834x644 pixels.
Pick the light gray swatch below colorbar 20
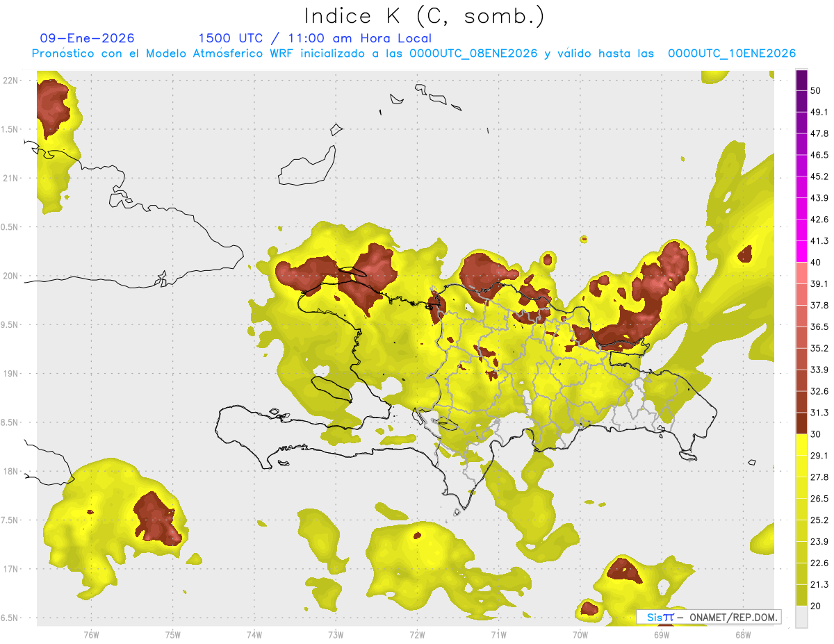pos(801,616)
